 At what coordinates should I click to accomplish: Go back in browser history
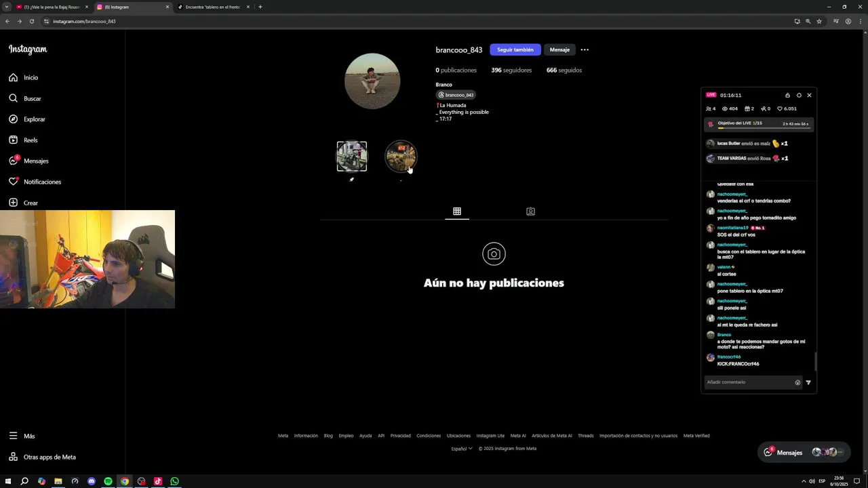[x=7, y=21]
